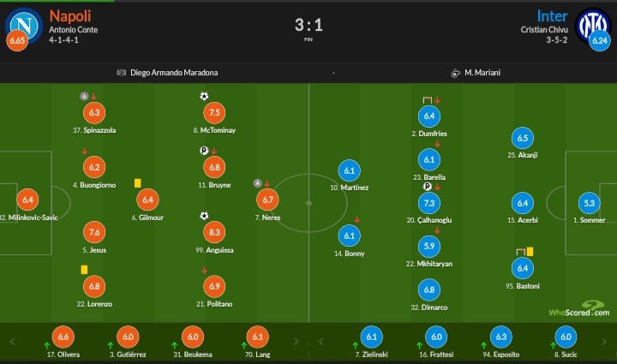This screenshot has width=617, height=364.
Task: Click the yellow card above Lorenzo
Action: (x=85, y=269)
